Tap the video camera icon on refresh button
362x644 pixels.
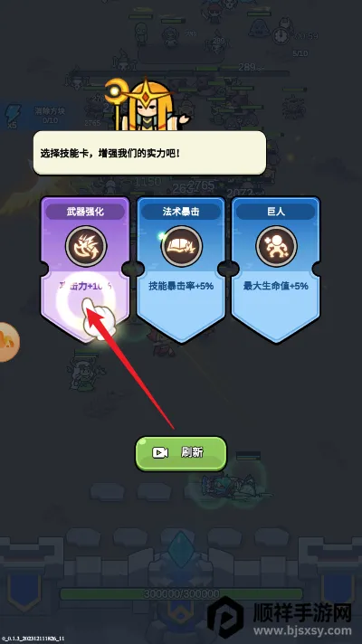click(x=160, y=452)
